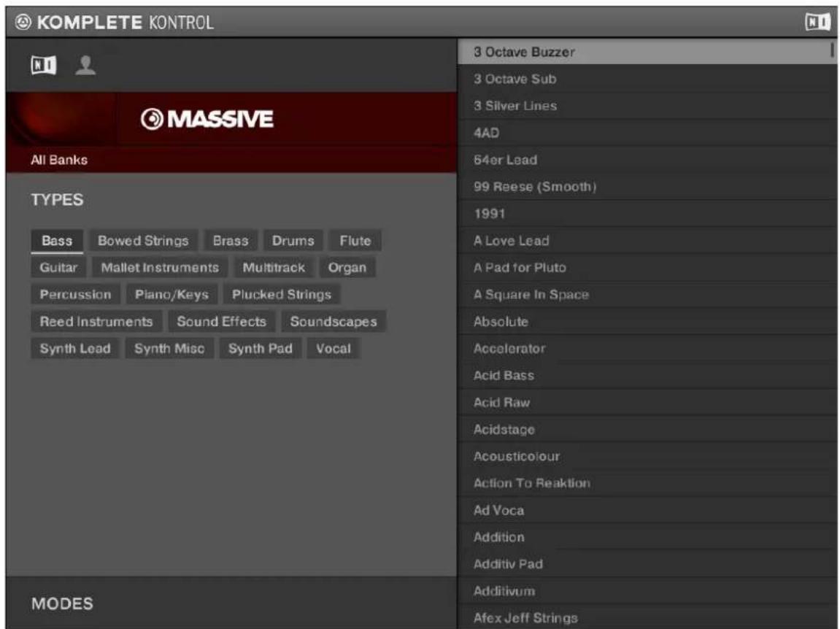This screenshot has height=629, width=840.
Task: Choose the A Love Lead preset
Action: point(647,241)
